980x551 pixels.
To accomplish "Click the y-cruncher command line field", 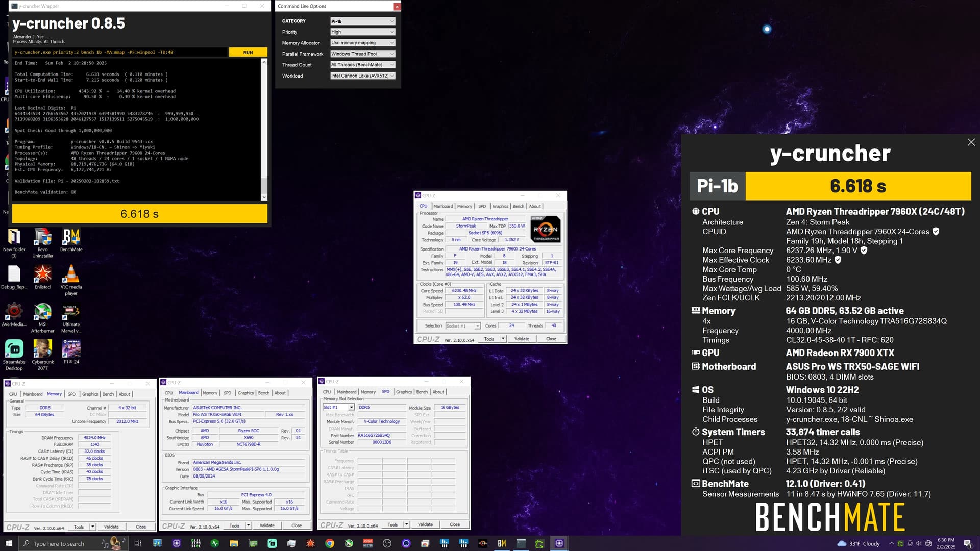I will [x=120, y=52].
